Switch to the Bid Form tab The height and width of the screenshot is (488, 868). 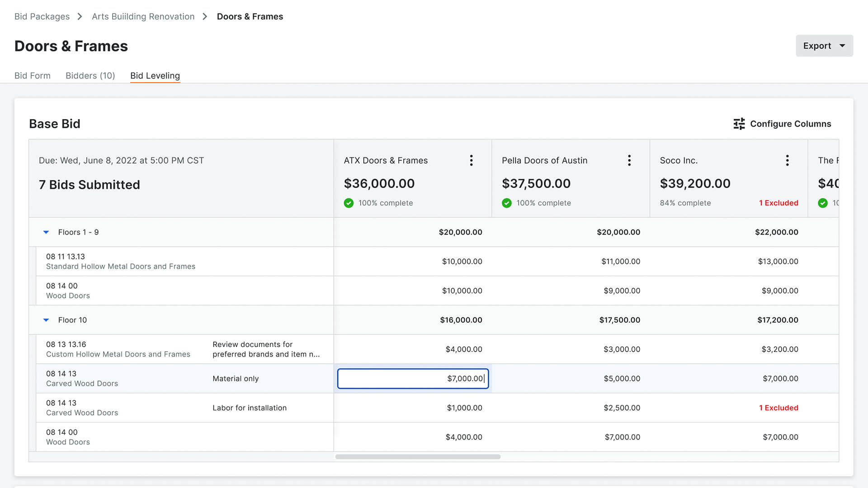(x=32, y=75)
